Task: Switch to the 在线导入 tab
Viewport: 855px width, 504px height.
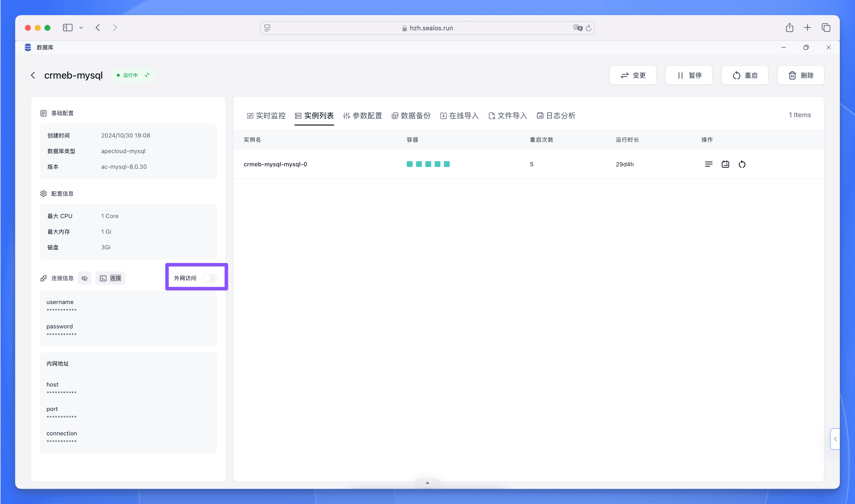Action: tap(459, 115)
